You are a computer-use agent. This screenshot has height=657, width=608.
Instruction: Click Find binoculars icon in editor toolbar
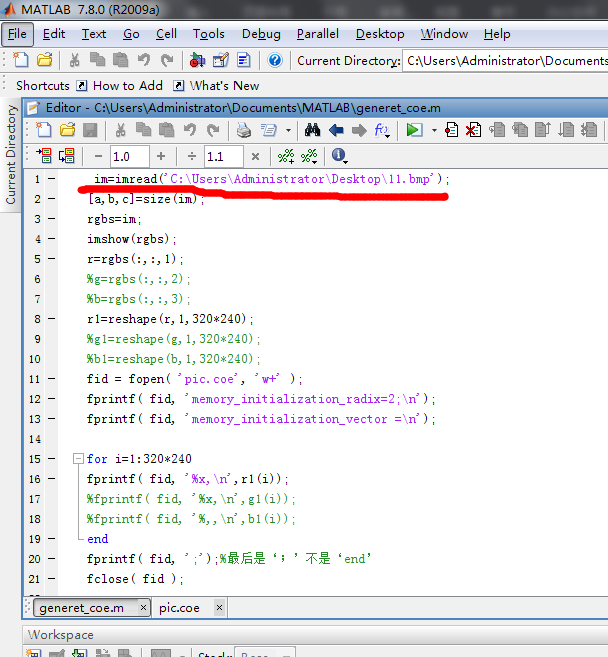pyautogui.click(x=313, y=130)
